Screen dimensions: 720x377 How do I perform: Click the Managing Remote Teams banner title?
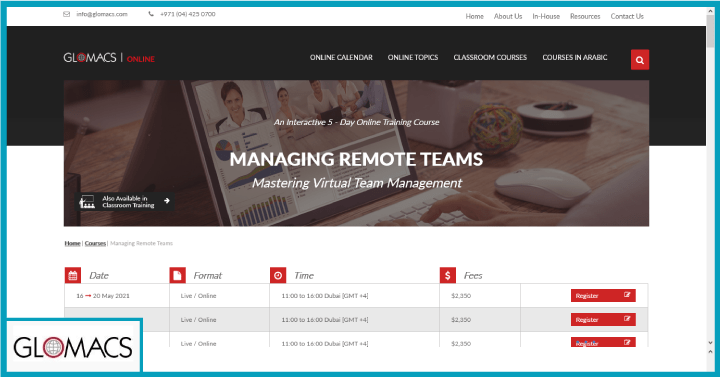click(356, 159)
